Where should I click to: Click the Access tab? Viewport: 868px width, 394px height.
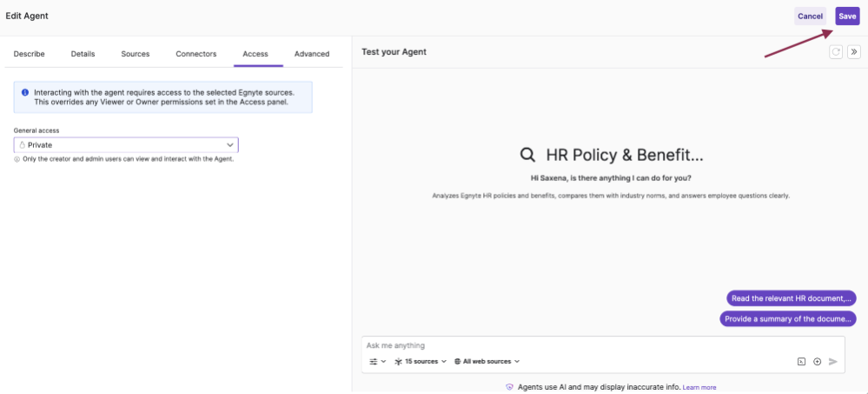tap(255, 54)
